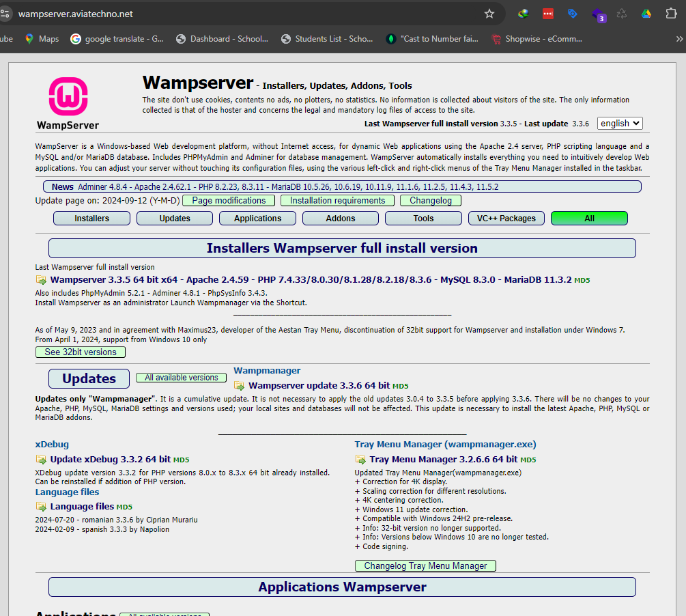Open MD5 link next to Tray Menu Manager
Image resolution: width=686 pixels, height=616 pixels.
[x=528, y=460]
